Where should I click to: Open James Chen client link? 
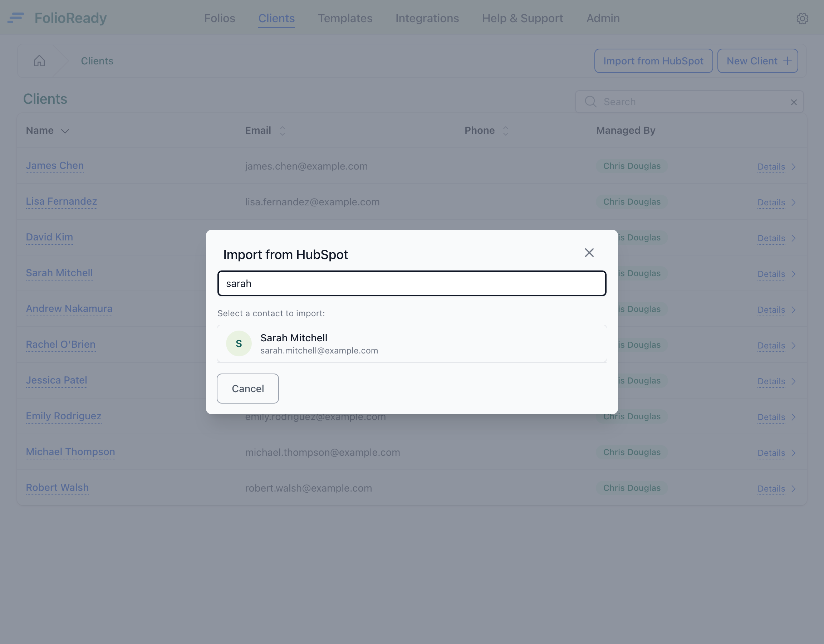55,166
